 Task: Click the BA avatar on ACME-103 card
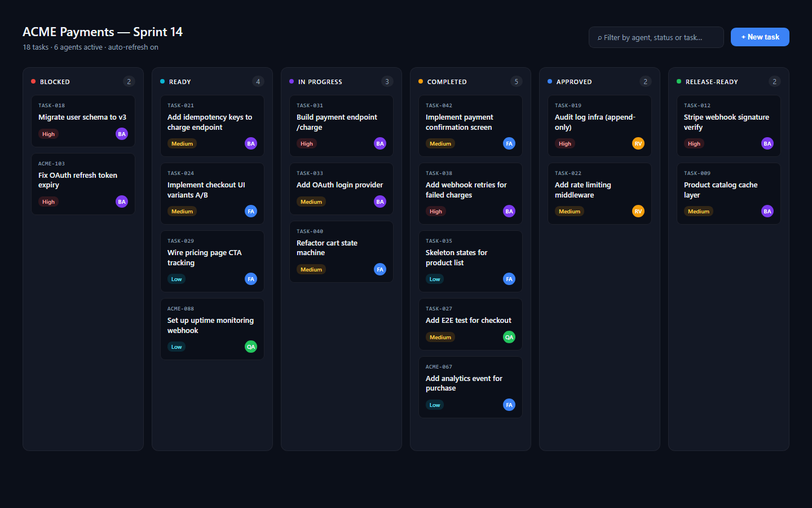[x=122, y=202]
